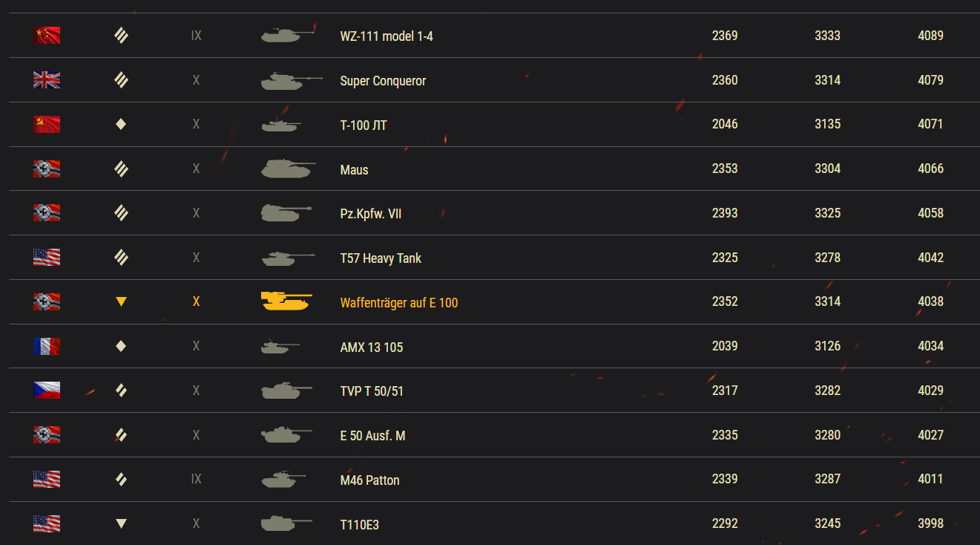The image size is (980, 545).
Task: Click the T110E3 tank destroyer triangle icon
Action: (x=121, y=524)
